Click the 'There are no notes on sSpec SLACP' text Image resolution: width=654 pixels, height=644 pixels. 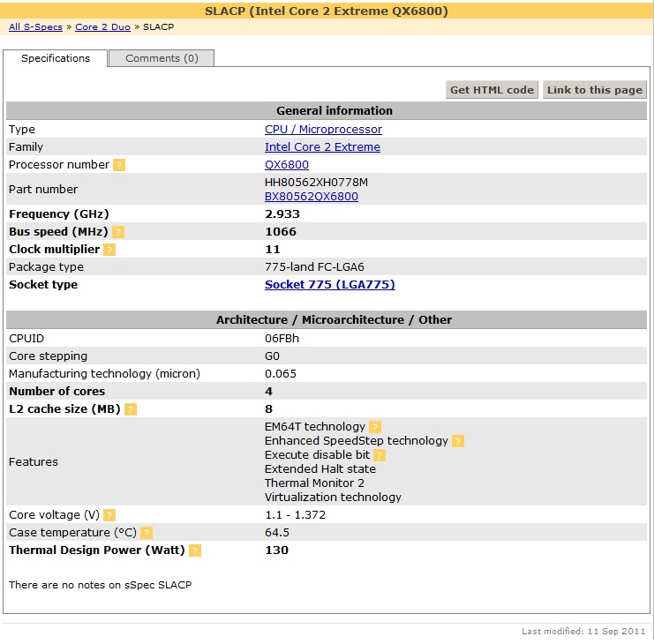click(100, 585)
